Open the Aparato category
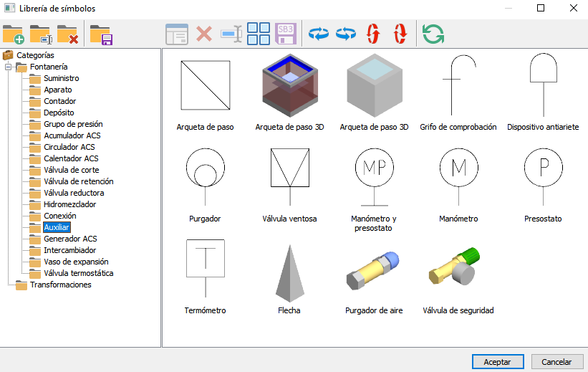Screen dimensions: 588x372 (x=58, y=90)
